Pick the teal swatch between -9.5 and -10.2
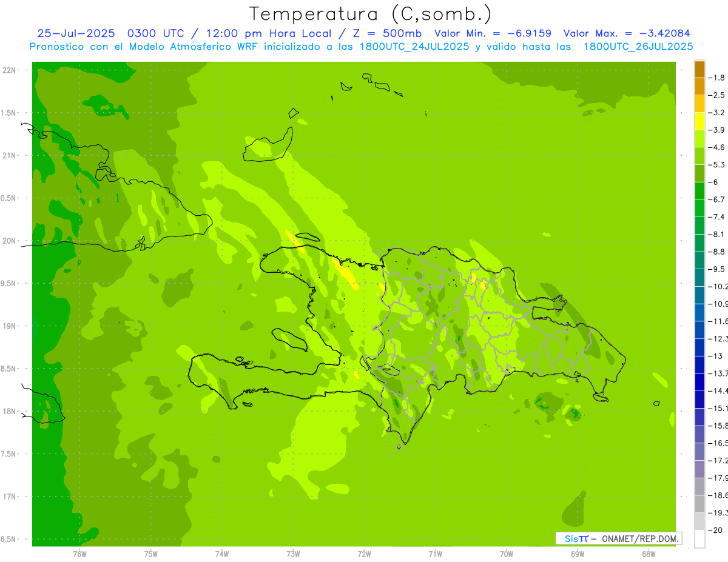Screen dimensions: 728x562 tap(699, 278)
